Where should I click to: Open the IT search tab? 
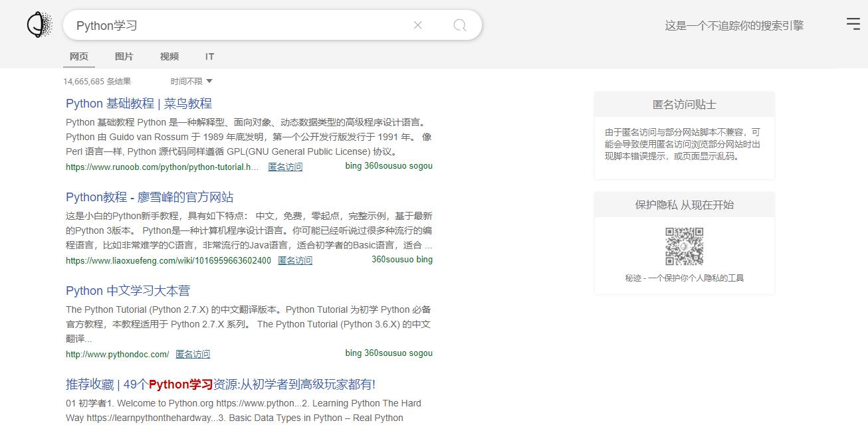(209, 56)
